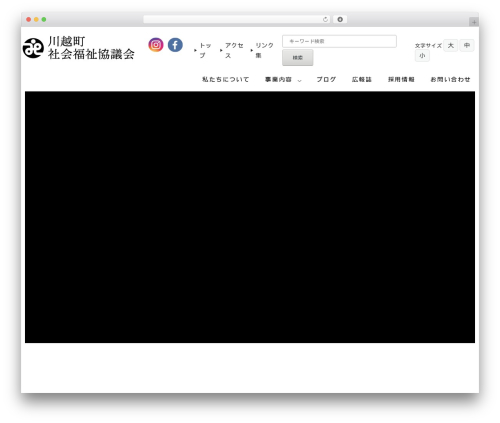This screenshot has height=423, width=500.
Task: Open the リンク集 link
Action: (x=264, y=50)
